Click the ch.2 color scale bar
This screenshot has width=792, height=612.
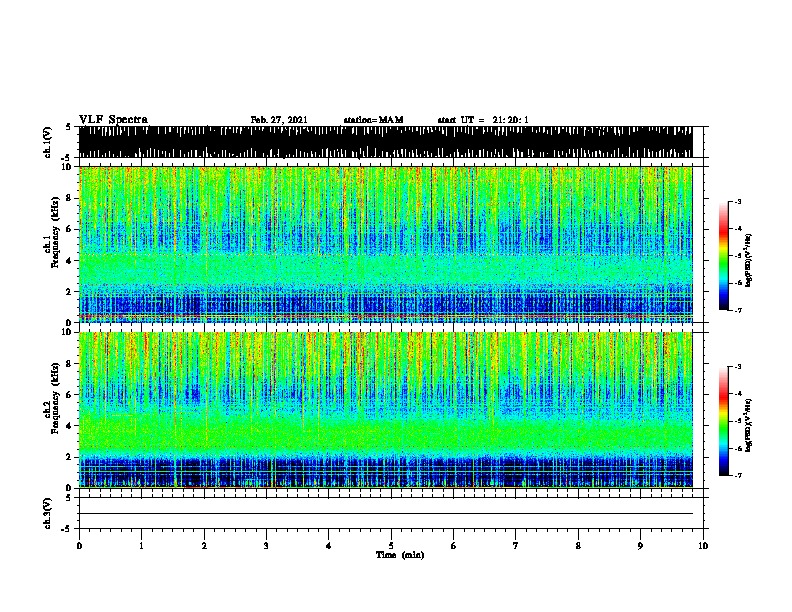(724, 421)
